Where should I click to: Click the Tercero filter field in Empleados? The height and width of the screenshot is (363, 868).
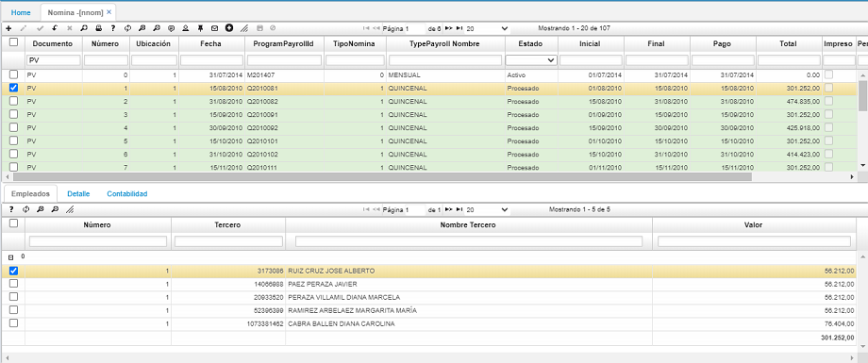click(x=228, y=241)
